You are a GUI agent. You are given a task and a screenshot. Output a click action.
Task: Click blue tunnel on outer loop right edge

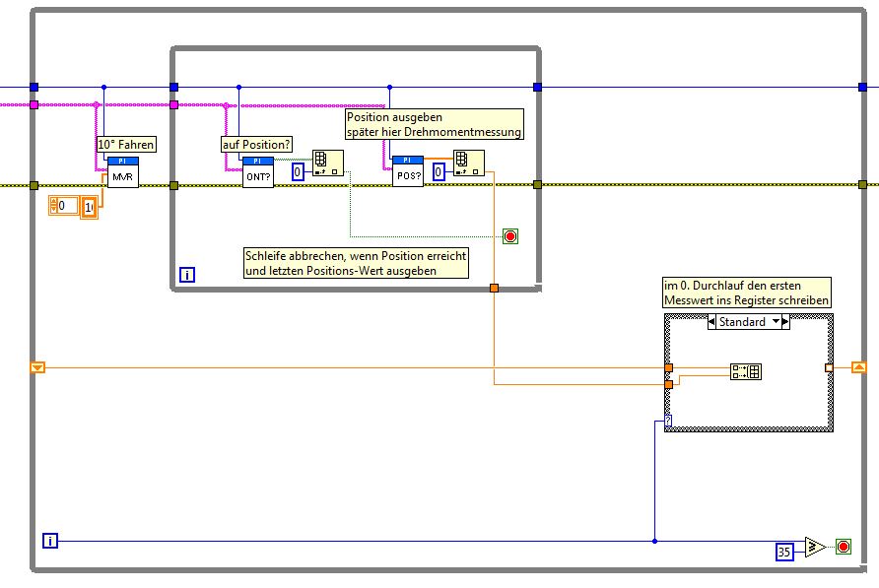pos(863,87)
